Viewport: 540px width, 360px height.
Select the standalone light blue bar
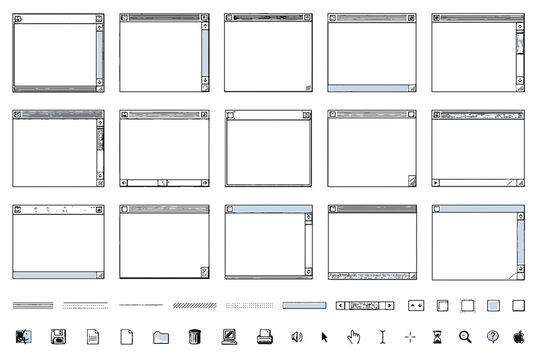point(304,306)
